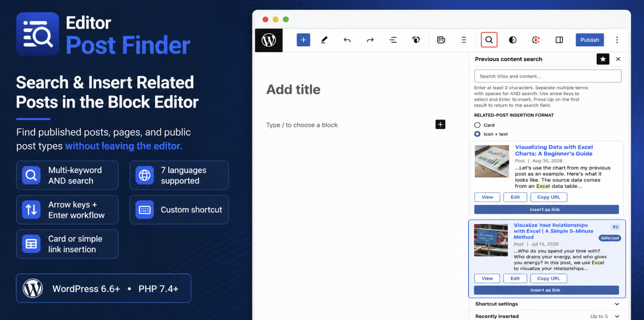
Task: Click the star favorite button in panel
Action: point(603,59)
